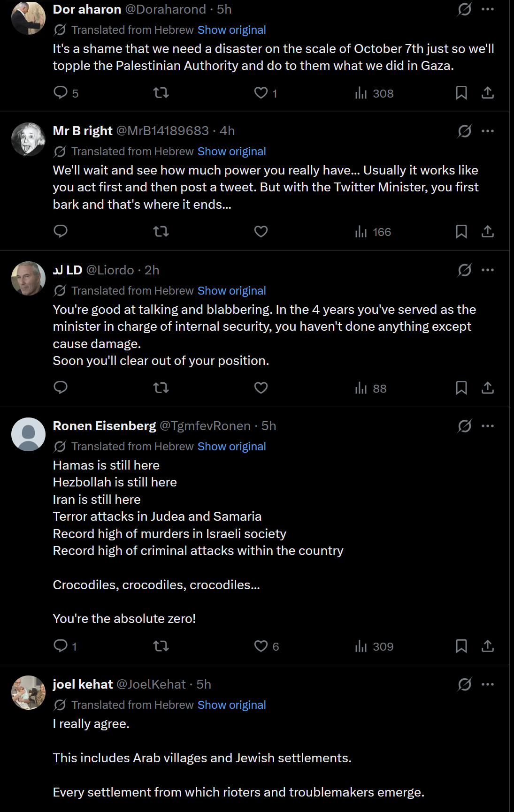Open the joel kehat display name

click(83, 684)
